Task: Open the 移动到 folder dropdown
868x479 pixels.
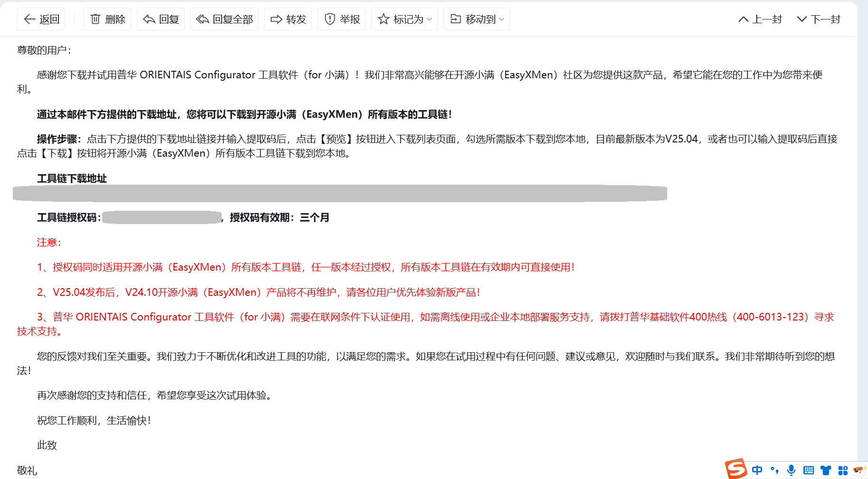Action: 477,19
